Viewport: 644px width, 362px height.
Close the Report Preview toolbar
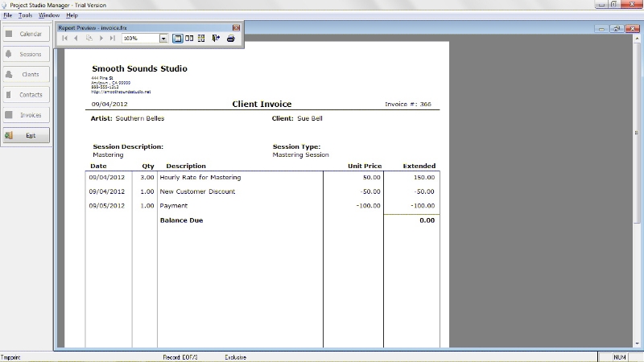pyautogui.click(x=236, y=27)
